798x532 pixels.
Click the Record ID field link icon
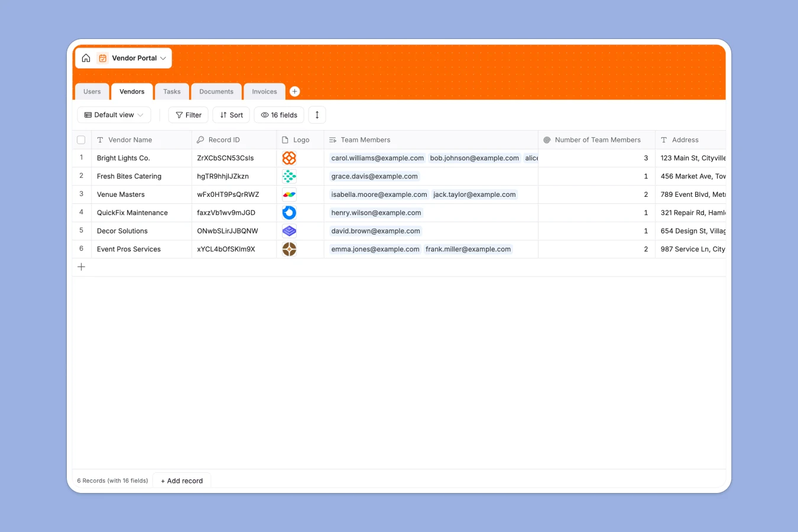click(x=200, y=140)
